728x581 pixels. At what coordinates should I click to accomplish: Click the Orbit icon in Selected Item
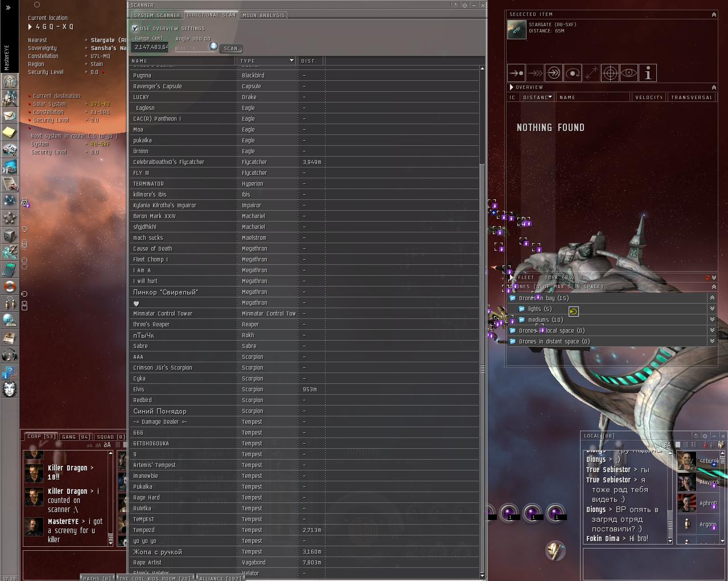[x=573, y=73]
